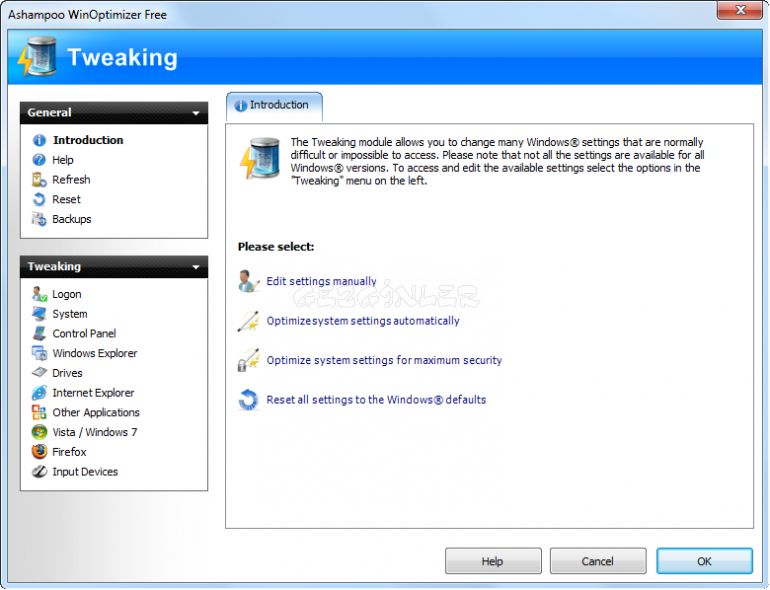Click the Windows Explorer icon
Screen dimensions: 770x590
pos(39,353)
